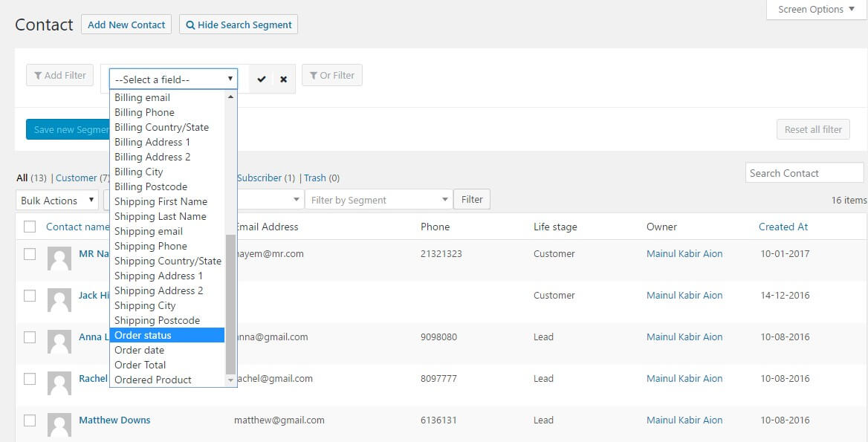Click the Search Contact input field
Image resolution: width=868 pixels, height=442 pixels.
[804, 173]
